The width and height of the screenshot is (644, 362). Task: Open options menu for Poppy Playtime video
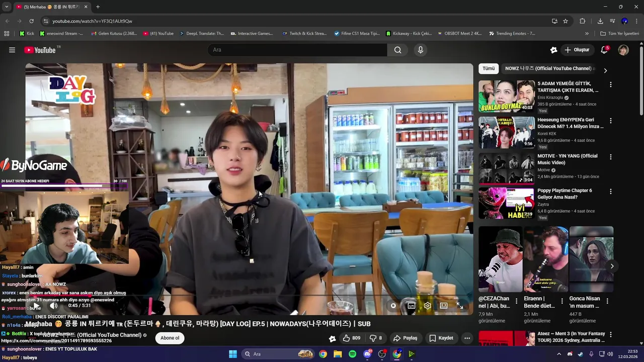point(610,192)
